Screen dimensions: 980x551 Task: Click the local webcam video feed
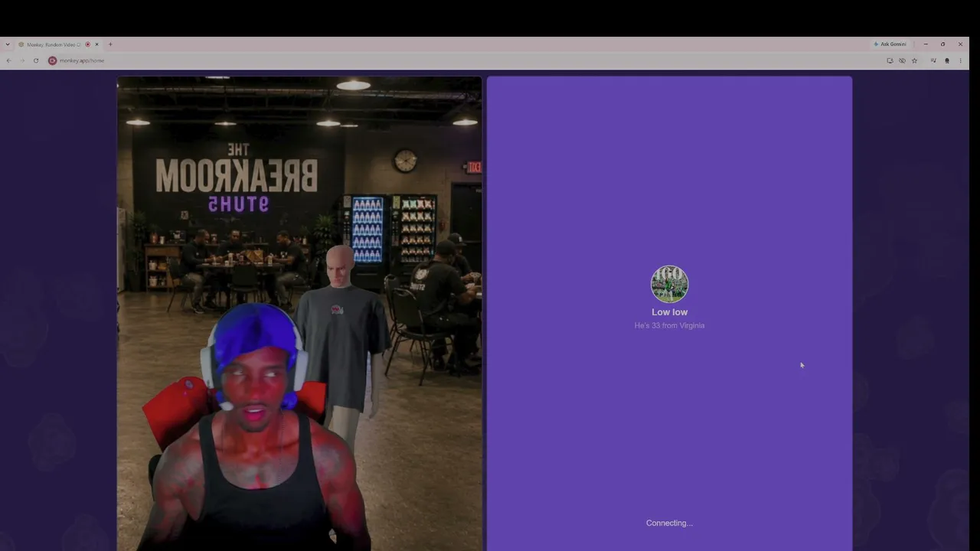(299, 313)
